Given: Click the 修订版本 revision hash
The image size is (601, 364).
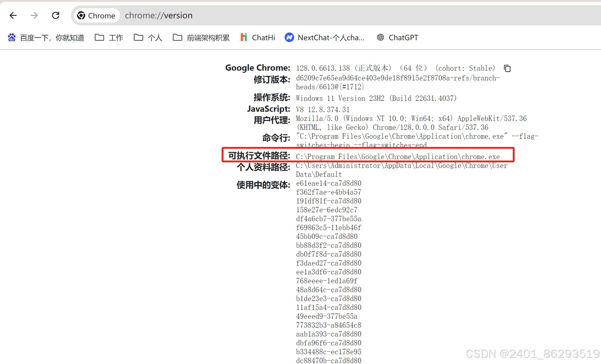Looking at the screenshot, I should (397, 78).
